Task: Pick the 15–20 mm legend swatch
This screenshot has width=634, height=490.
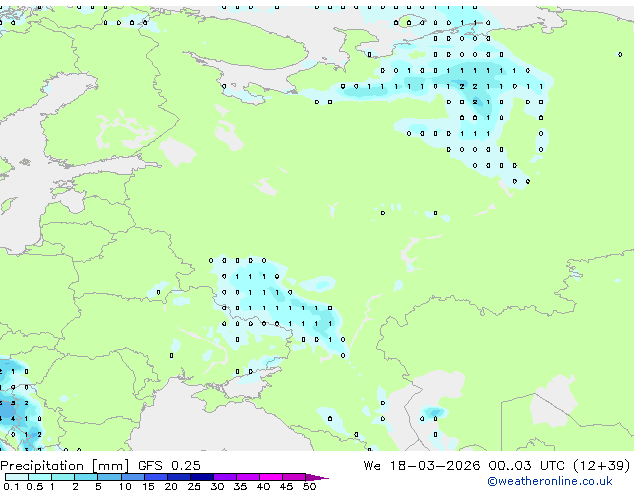Action: click(156, 477)
